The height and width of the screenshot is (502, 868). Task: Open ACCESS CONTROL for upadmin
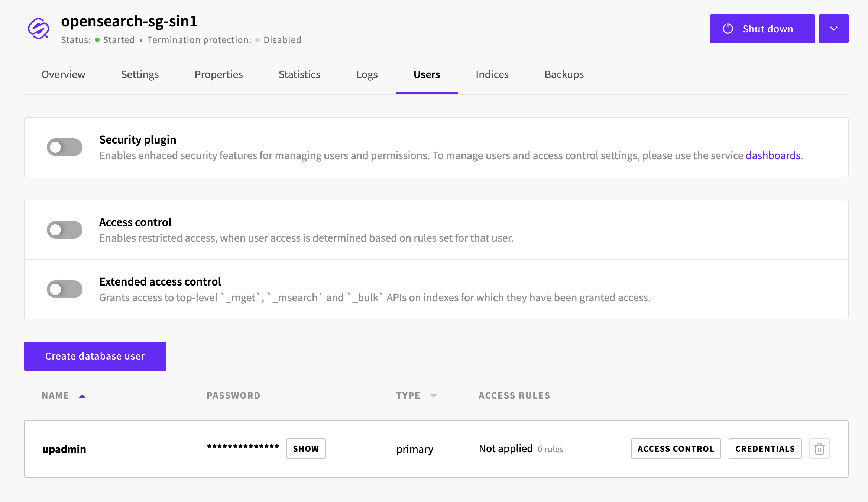coord(676,449)
